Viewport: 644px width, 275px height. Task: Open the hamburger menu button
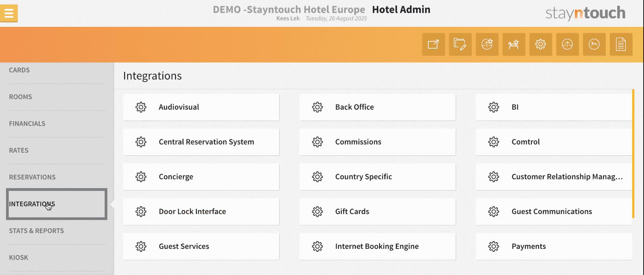9,13
